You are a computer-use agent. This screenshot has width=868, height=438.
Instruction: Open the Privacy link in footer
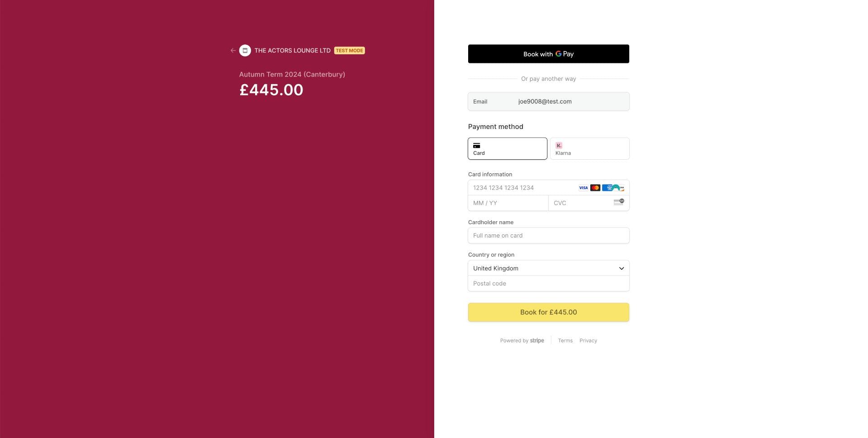coord(588,341)
